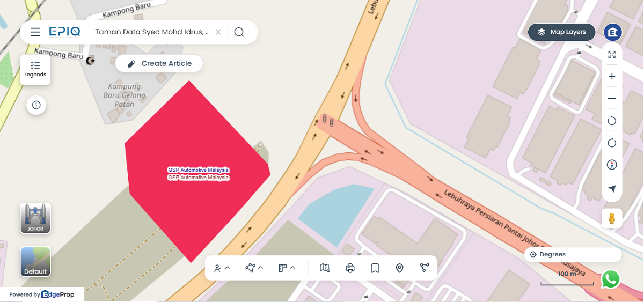Enter fullscreen map view
644x302 pixels.
(x=612, y=54)
